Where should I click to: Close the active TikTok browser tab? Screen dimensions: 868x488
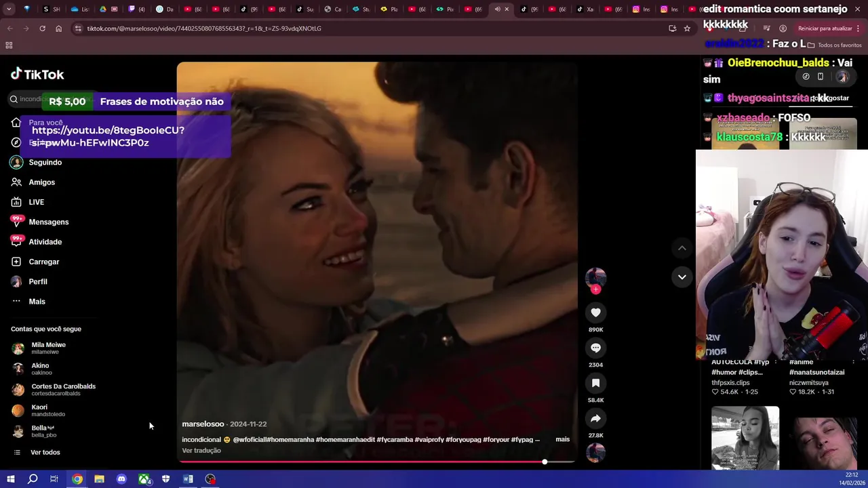(x=507, y=9)
